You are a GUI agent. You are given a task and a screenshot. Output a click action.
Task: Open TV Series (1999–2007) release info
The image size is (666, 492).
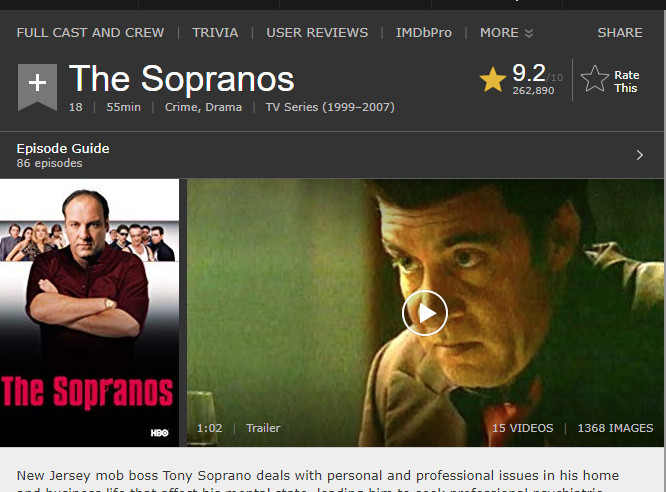[329, 108]
